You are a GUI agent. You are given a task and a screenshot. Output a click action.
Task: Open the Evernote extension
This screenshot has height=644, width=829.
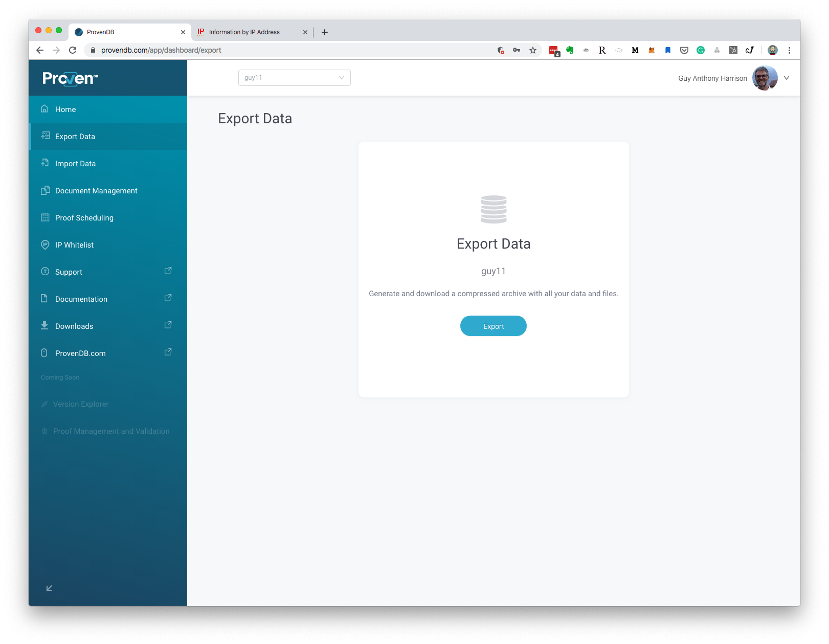tap(570, 50)
